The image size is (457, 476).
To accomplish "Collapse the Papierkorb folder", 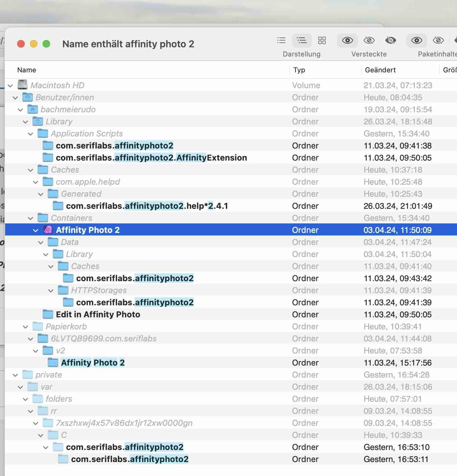I will click(x=25, y=327).
